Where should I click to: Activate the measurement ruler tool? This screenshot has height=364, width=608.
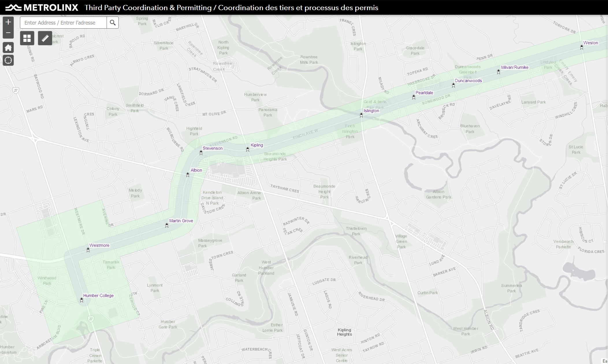pos(45,38)
